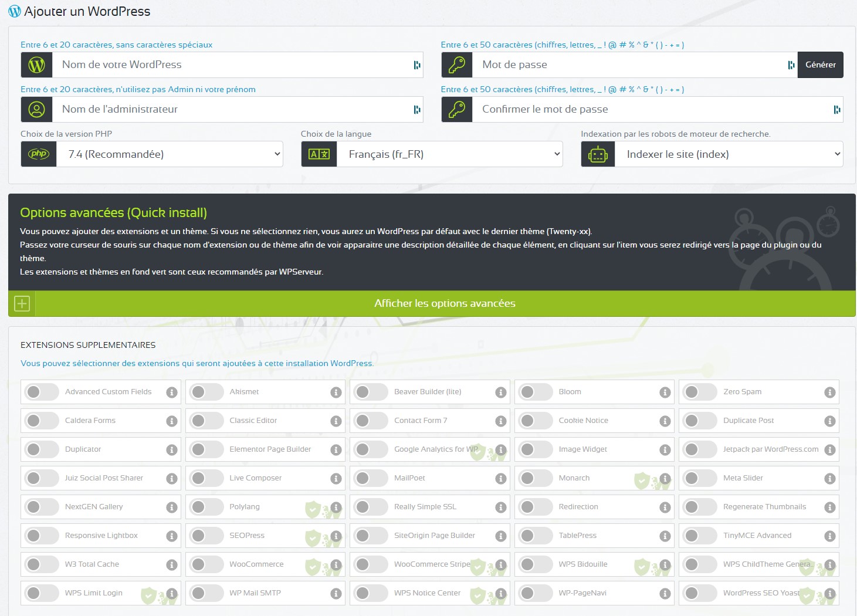Click the plus icon on the green bar
This screenshot has width=857, height=616.
[22, 303]
